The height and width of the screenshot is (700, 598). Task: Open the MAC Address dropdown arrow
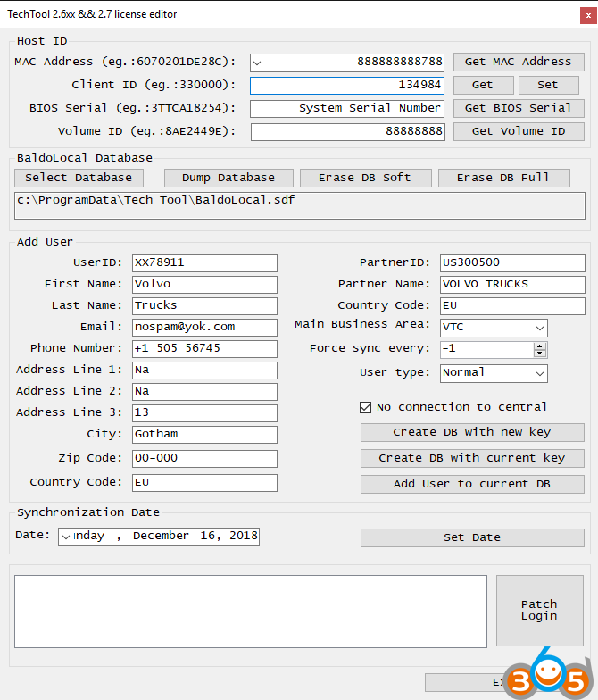coord(257,62)
